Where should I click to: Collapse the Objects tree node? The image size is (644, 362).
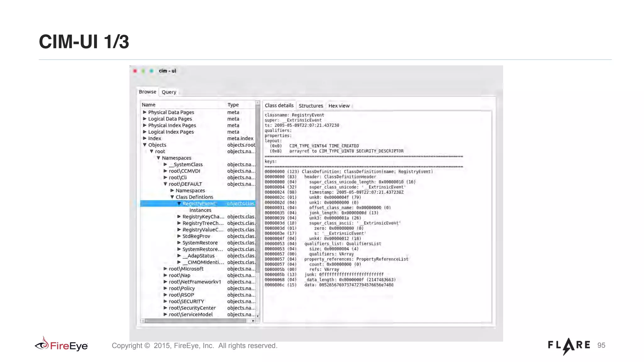point(145,145)
